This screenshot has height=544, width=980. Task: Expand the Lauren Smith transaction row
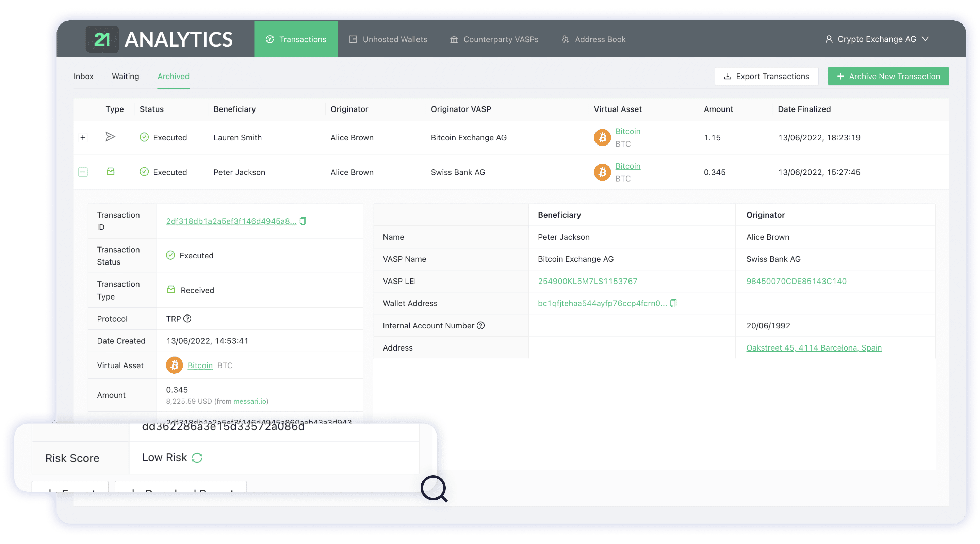coord(83,137)
